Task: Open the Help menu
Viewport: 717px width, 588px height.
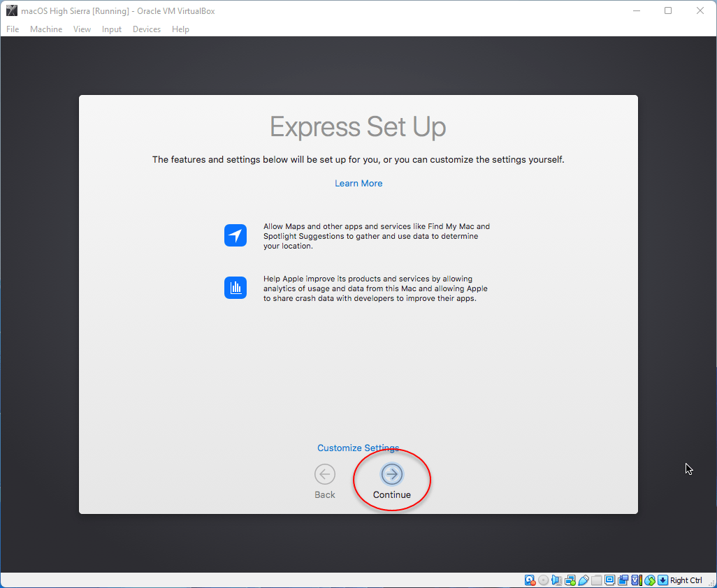Action: pos(180,29)
